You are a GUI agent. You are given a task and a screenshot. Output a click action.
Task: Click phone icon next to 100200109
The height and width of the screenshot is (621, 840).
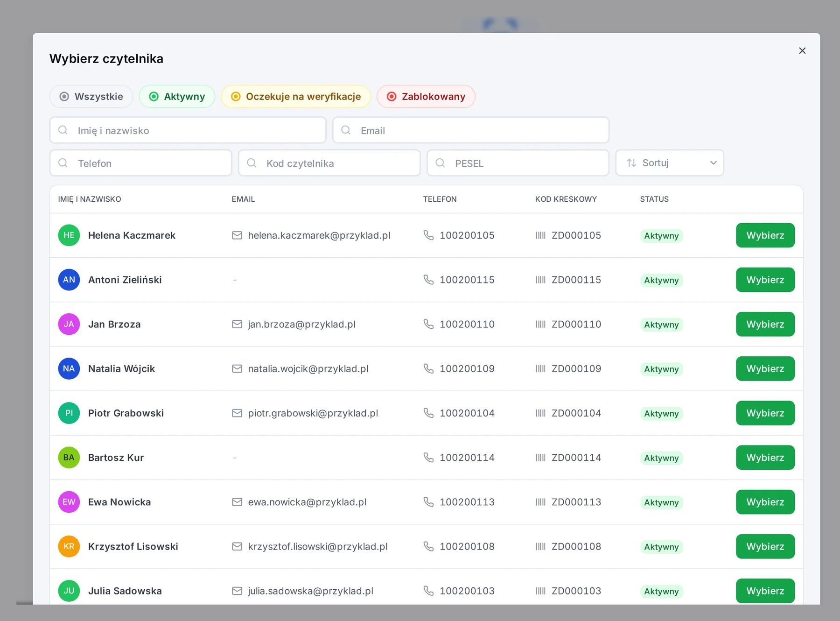pos(428,368)
